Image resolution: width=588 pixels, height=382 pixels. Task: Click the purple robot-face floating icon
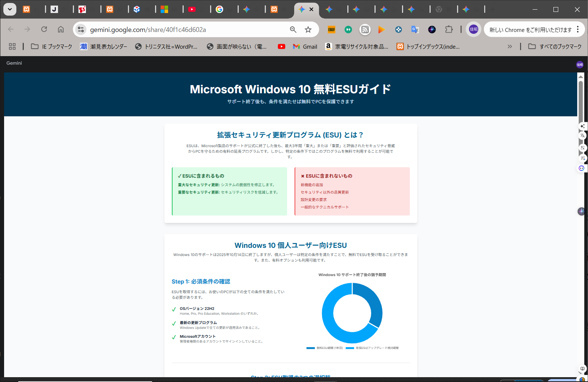(581, 168)
